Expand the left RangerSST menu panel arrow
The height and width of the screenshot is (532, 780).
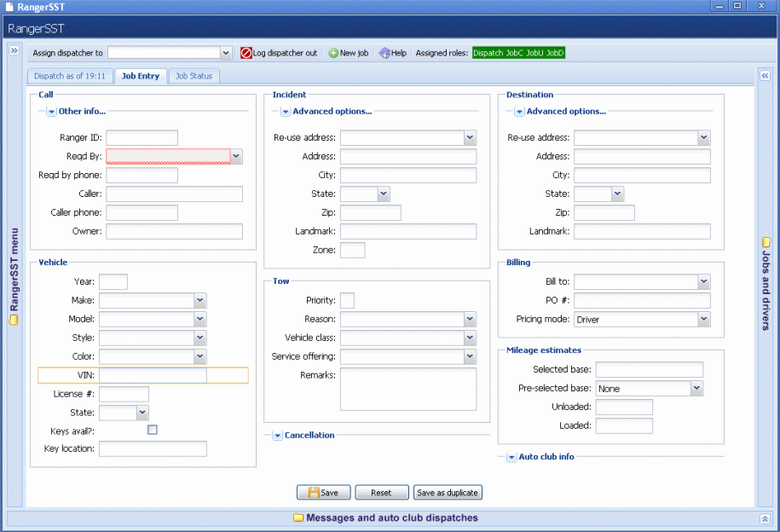click(x=14, y=51)
